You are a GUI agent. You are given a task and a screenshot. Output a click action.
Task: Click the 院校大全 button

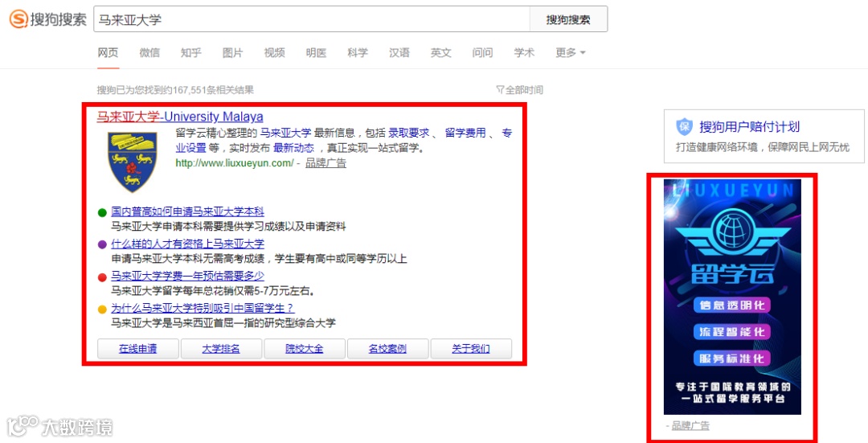point(305,349)
